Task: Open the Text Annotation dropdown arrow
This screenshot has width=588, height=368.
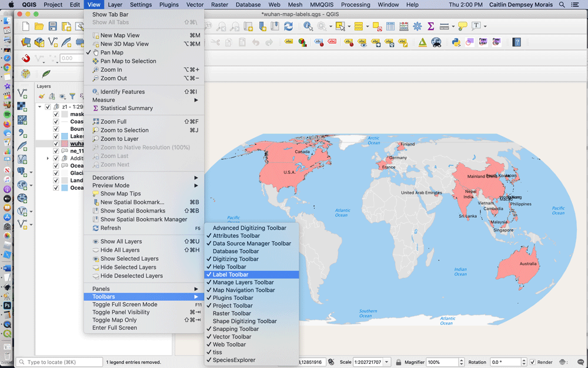Action: (485, 26)
